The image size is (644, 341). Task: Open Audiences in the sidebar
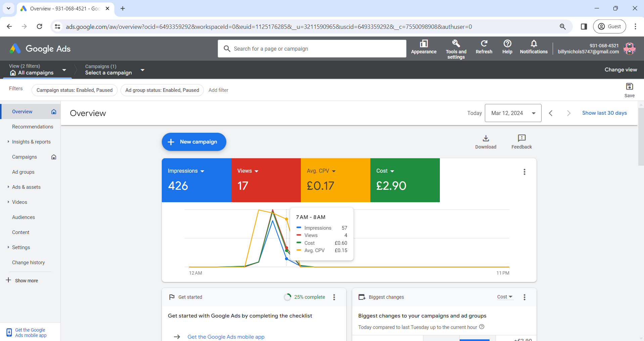tap(24, 217)
